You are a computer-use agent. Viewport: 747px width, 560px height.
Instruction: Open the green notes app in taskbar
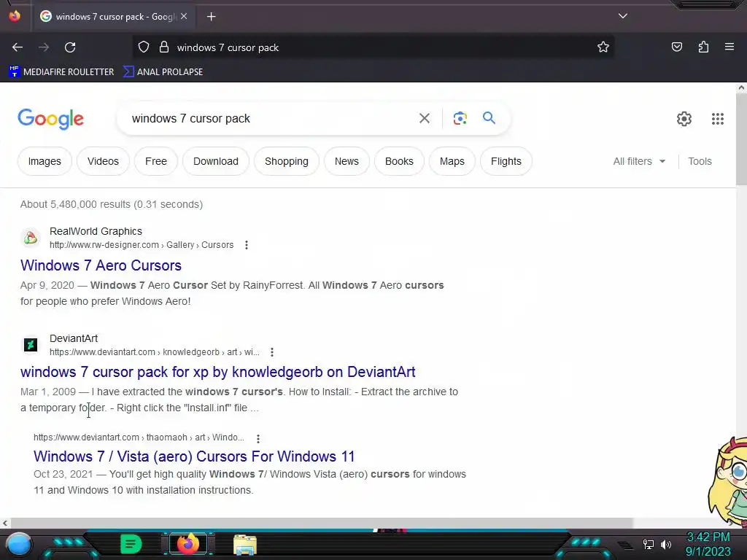click(x=131, y=544)
